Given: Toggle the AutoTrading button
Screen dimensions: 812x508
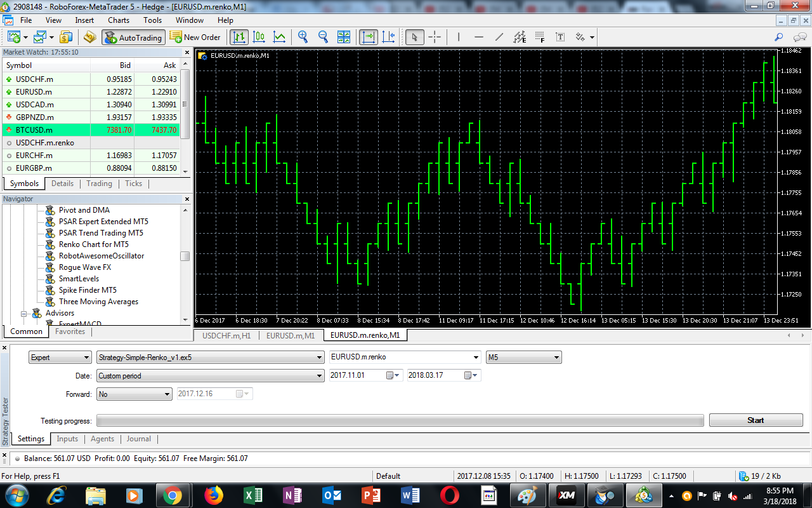Looking at the screenshot, I should click(133, 37).
